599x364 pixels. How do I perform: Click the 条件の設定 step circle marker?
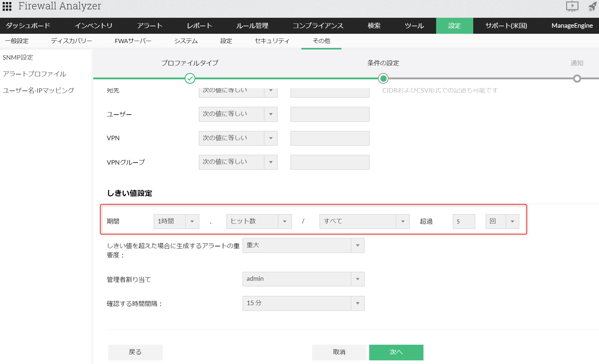(x=383, y=78)
